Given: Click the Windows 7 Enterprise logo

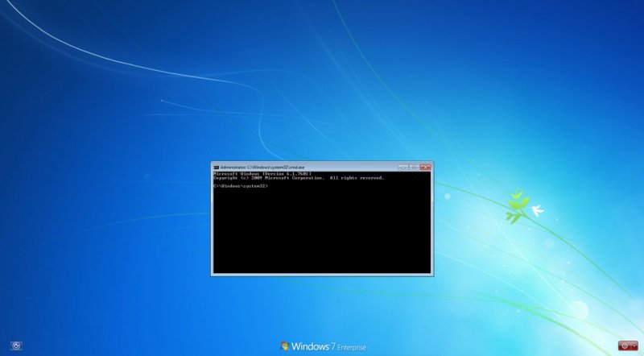Looking at the screenshot, I should click(324, 346).
